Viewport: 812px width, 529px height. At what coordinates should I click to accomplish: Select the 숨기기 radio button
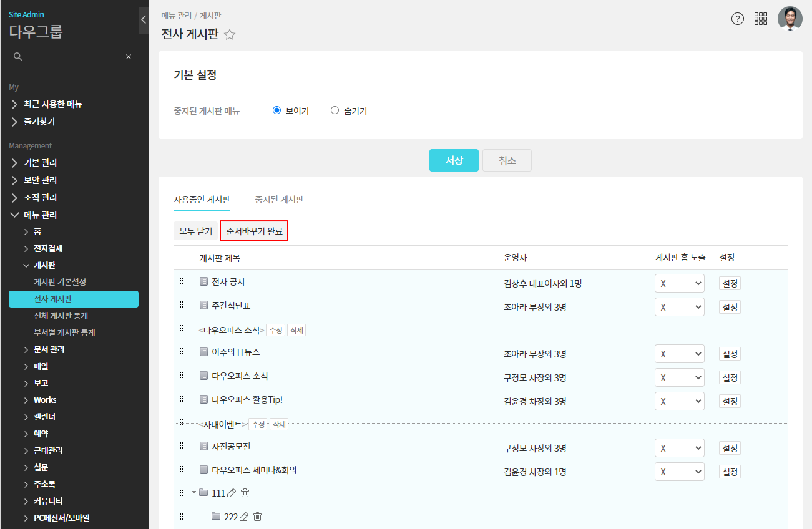click(335, 110)
